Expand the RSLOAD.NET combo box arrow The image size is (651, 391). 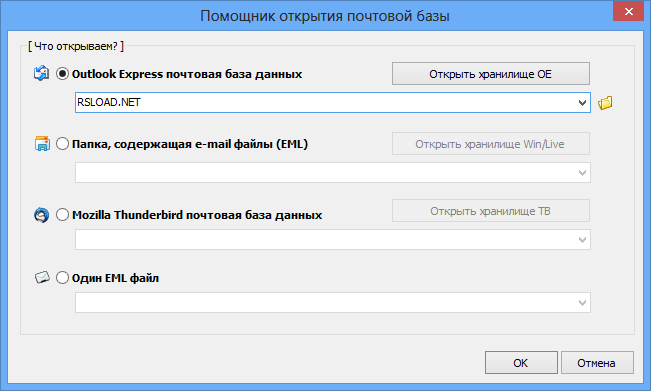pyautogui.click(x=582, y=103)
